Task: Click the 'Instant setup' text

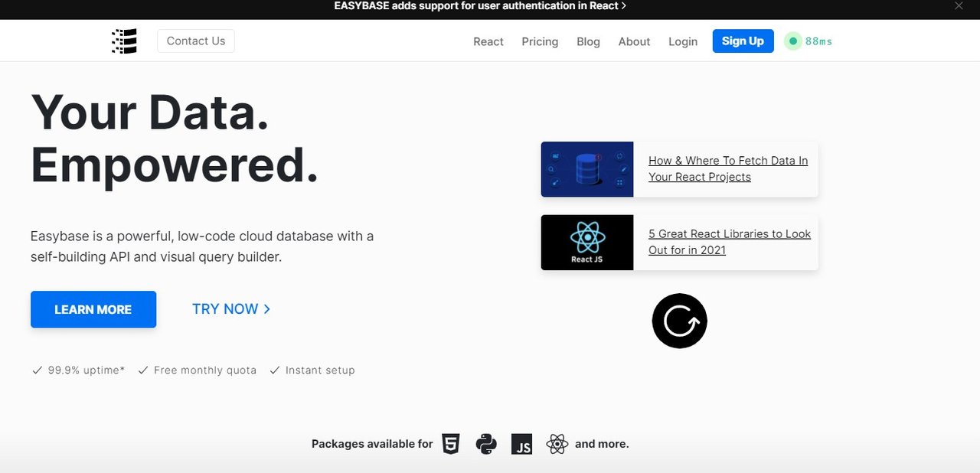Action: coord(320,370)
